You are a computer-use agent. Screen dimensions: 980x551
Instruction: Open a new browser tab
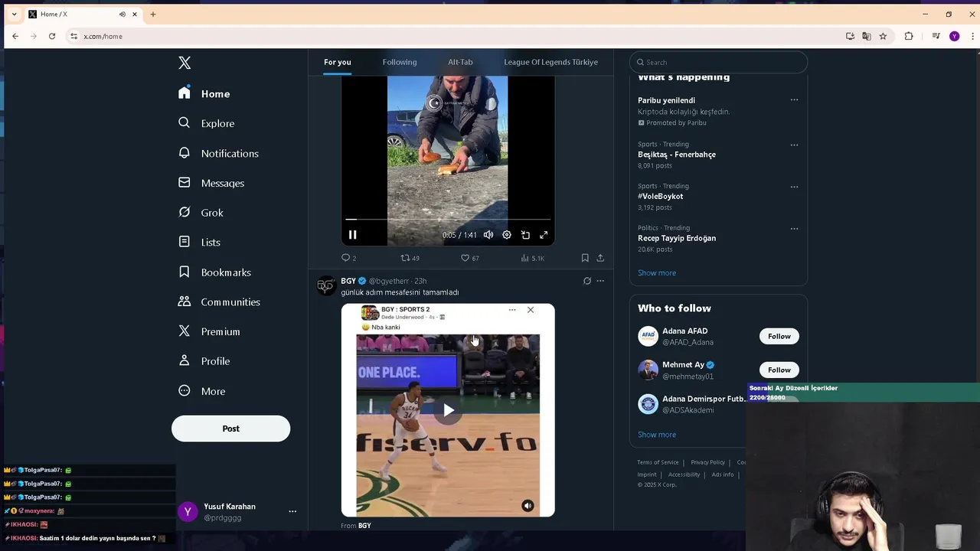pyautogui.click(x=153, y=14)
